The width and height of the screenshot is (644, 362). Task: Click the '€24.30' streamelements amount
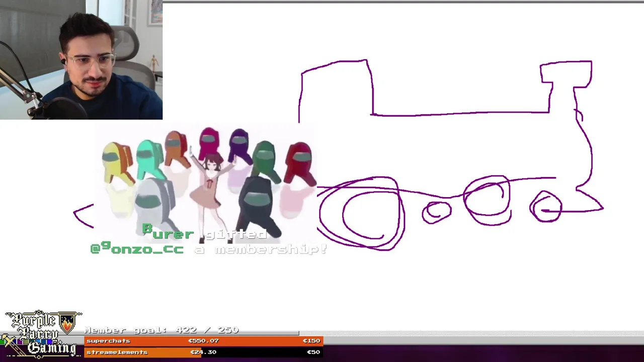click(203, 352)
